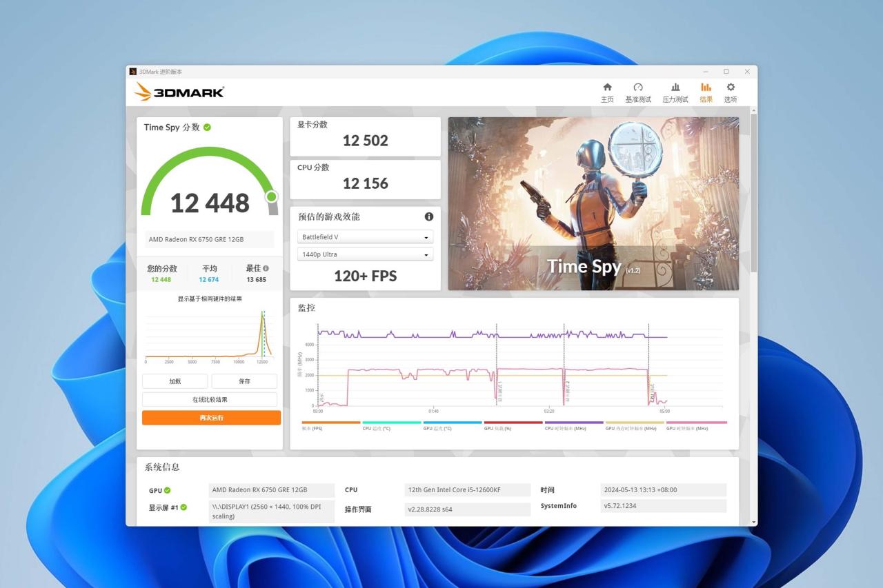883x588 pixels.
Task: Click the score distribution chart under 显示基于相同硬件的结果
Action: [x=210, y=336]
